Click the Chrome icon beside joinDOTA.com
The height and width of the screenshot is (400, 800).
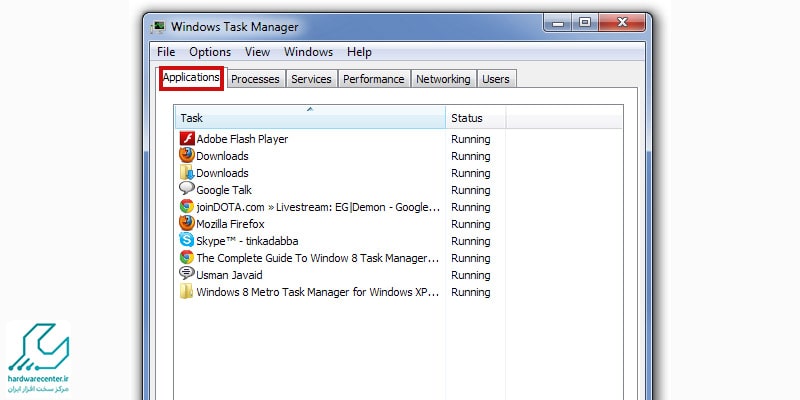(187, 207)
